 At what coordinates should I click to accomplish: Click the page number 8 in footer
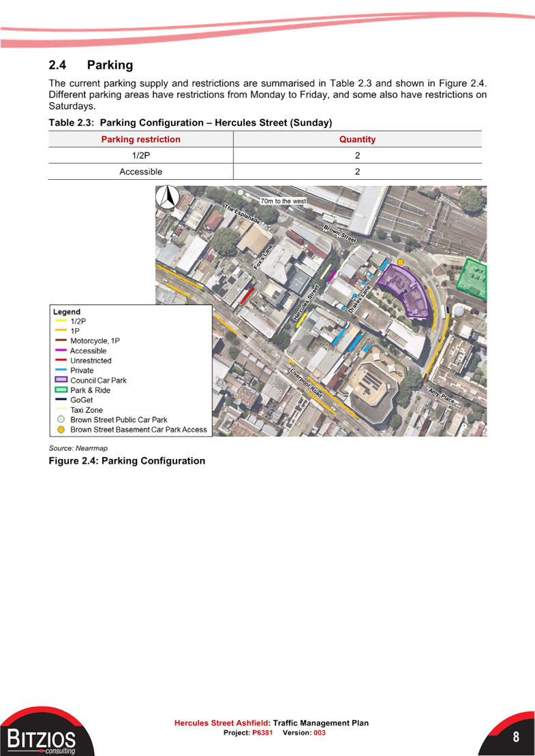pos(516,737)
